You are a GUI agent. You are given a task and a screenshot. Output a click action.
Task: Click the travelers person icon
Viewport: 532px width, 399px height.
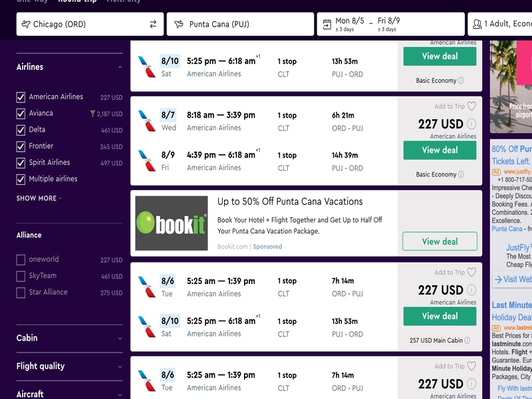pyautogui.click(x=477, y=24)
